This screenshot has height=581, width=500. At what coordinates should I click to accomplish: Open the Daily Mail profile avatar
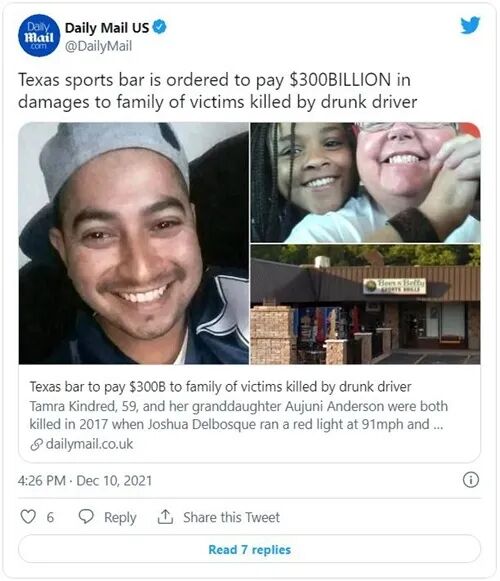point(39,36)
